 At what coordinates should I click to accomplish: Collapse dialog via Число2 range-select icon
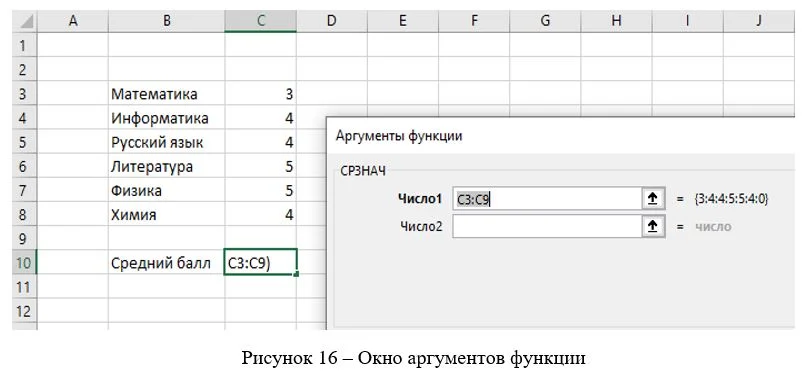pos(653,226)
